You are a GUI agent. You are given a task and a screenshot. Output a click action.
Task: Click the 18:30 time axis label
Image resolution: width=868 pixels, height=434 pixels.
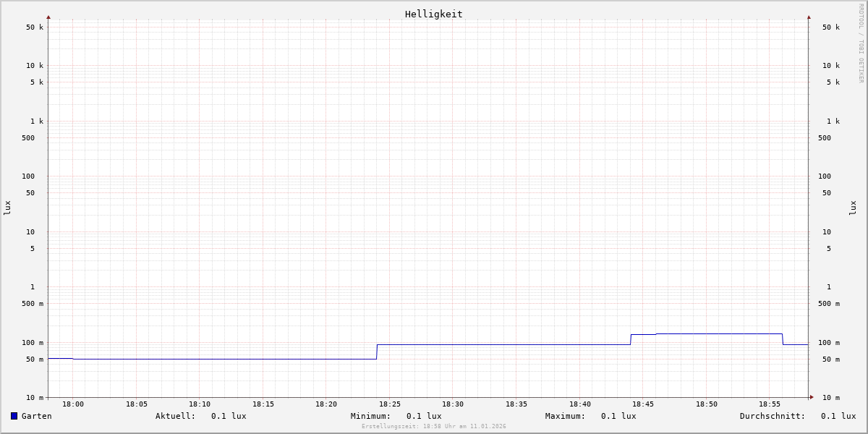[x=453, y=404]
